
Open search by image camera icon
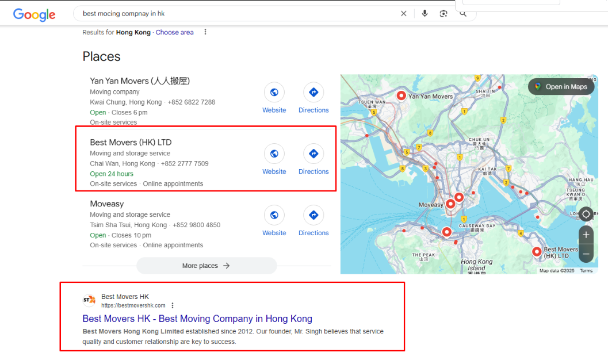443,14
